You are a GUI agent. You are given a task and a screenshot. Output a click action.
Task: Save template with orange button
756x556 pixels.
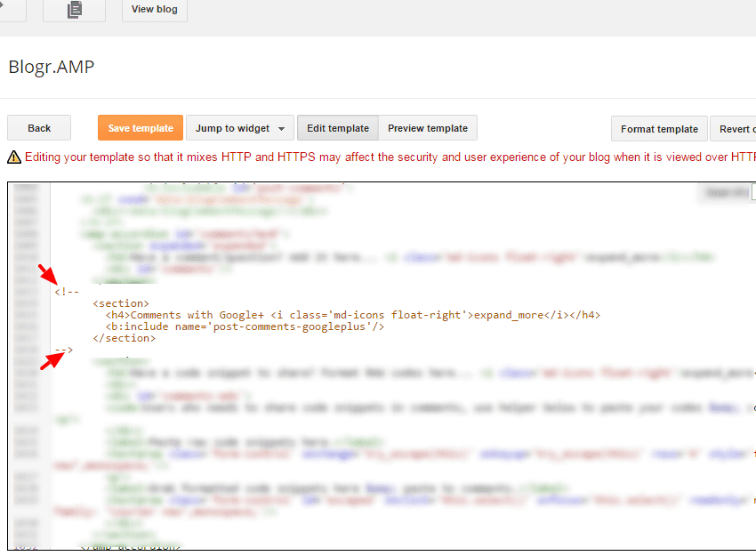click(x=141, y=128)
